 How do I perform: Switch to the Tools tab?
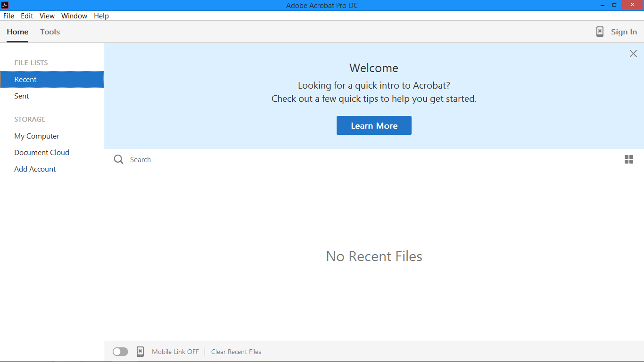click(x=50, y=32)
